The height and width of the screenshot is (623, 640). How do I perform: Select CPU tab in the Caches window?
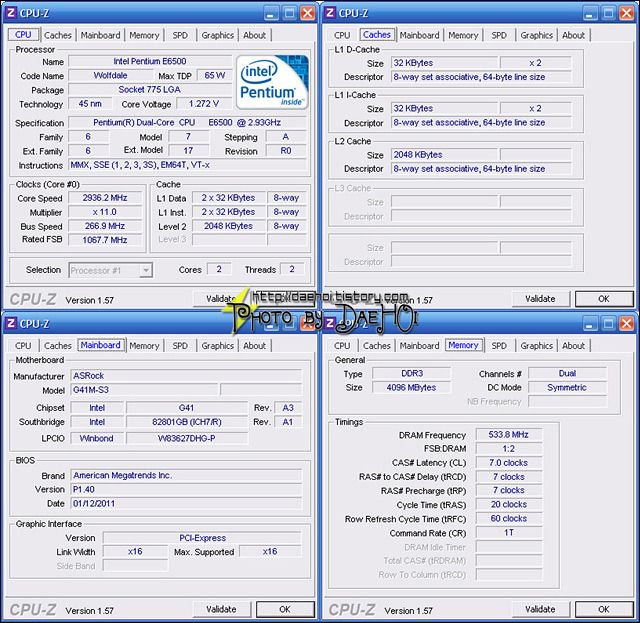point(342,35)
